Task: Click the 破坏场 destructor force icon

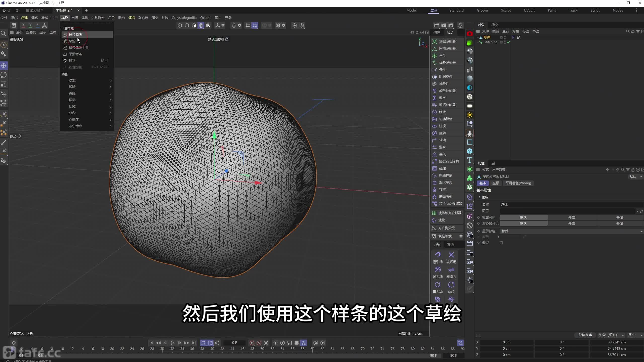Action: [x=451, y=255]
